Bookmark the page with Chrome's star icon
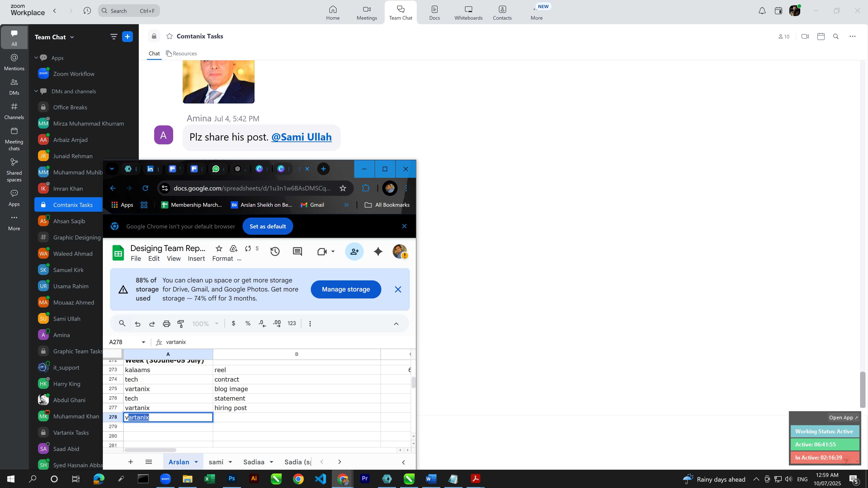The height and width of the screenshot is (488, 868). [343, 188]
